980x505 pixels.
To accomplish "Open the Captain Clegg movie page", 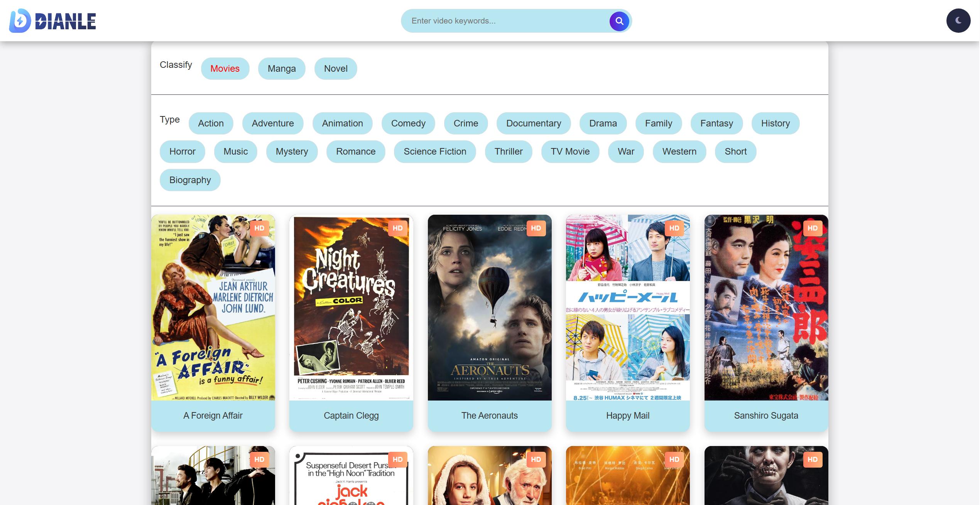I will tap(351, 415).
